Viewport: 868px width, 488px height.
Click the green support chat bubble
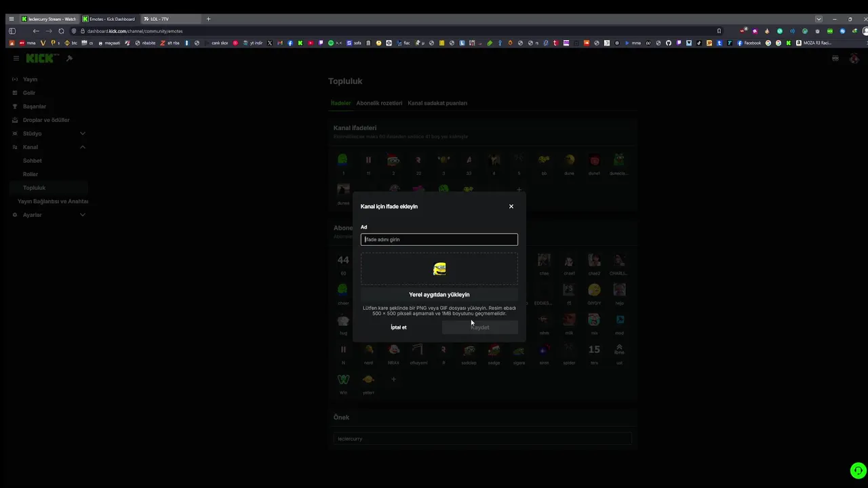[x=859, y=470]
